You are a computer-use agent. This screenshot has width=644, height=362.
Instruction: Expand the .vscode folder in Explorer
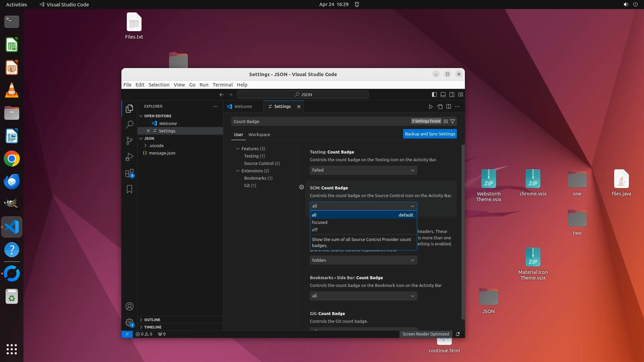coord(156,145)
